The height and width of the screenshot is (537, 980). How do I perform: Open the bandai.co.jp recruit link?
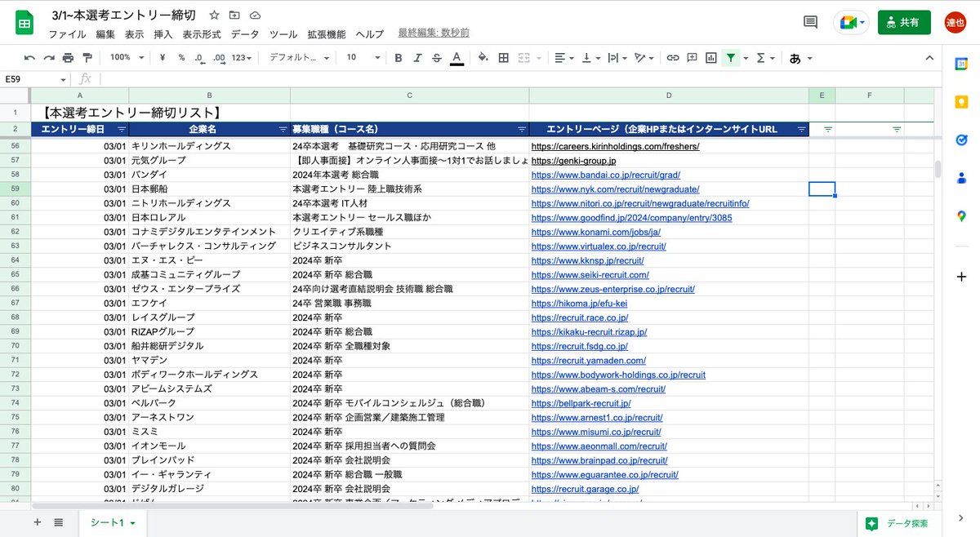tap(606, 175)
